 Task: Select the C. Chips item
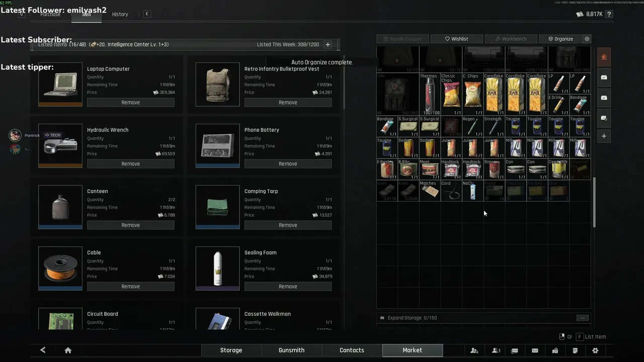tap(472, 94)
